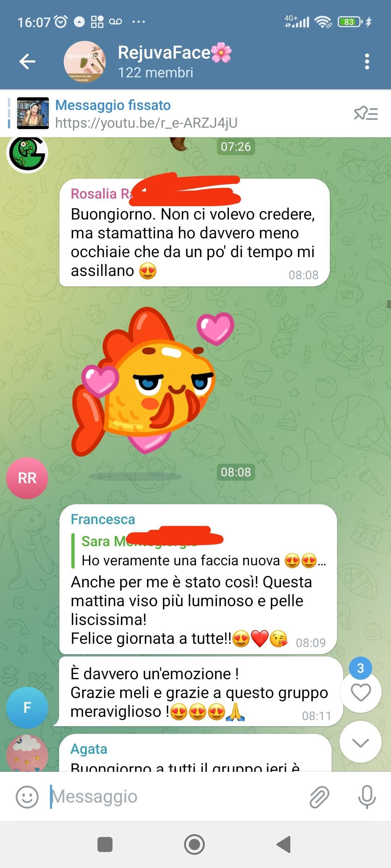Tap the Android home button
Image resolution: width=391 pixels, height=868 pixels.
point(194,845)
